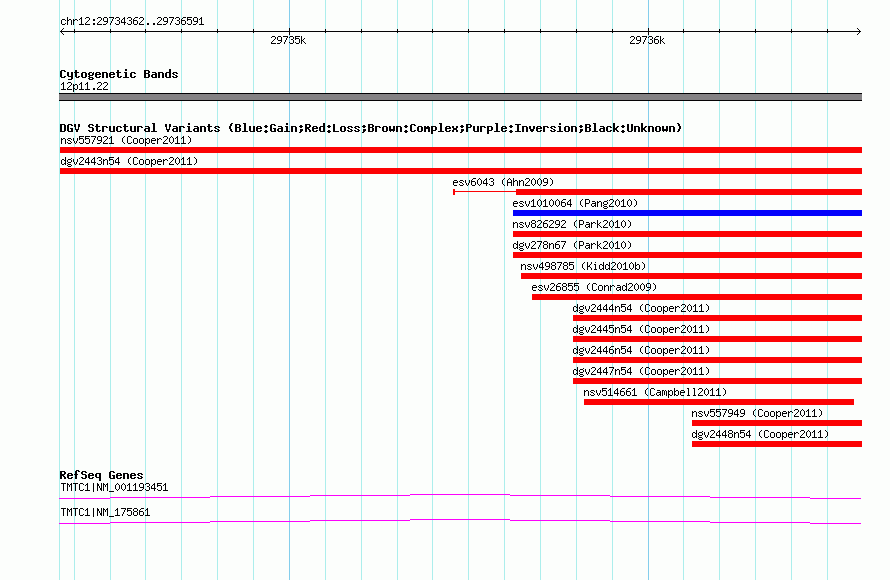Open dgv2446n54 (Cooper2011) label
This screenshot has width=890, height=580.
(x=641, y=350)
